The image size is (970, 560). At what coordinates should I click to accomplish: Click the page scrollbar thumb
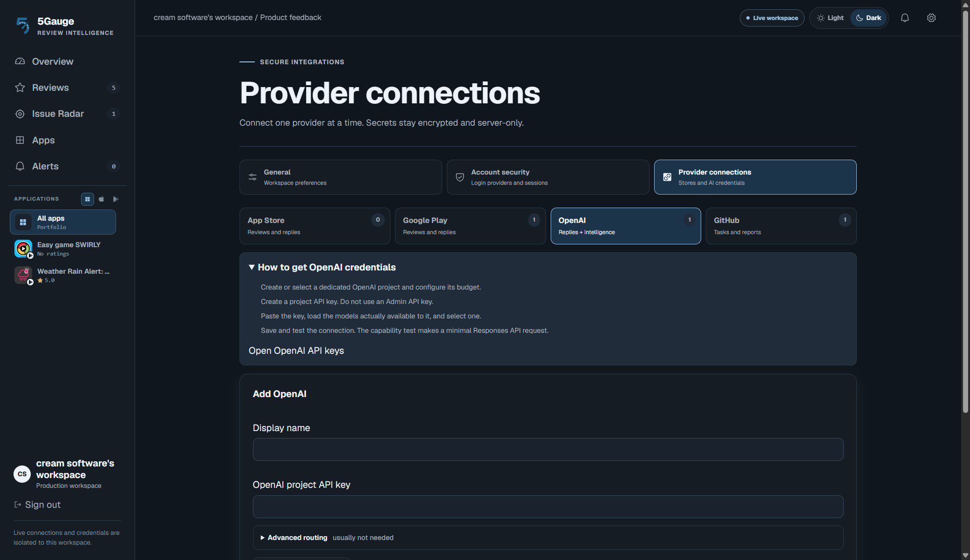coord(965,211)
